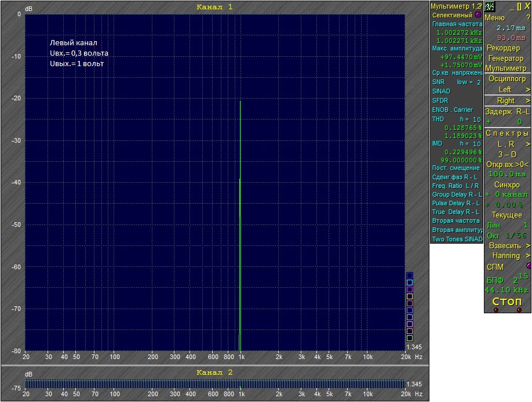Click the THD h = 10 row
This screenshot has width=532, height=402.
[457, 119]
